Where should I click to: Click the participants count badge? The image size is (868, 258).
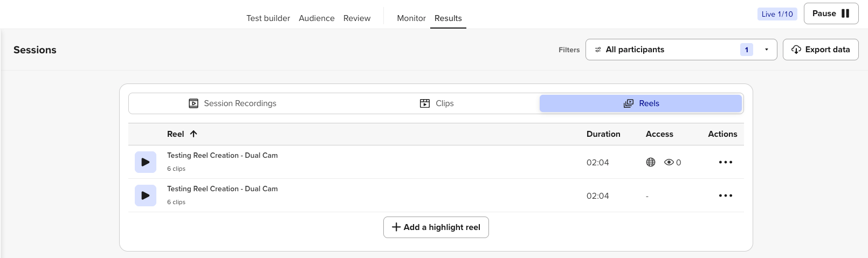[746, 50]
